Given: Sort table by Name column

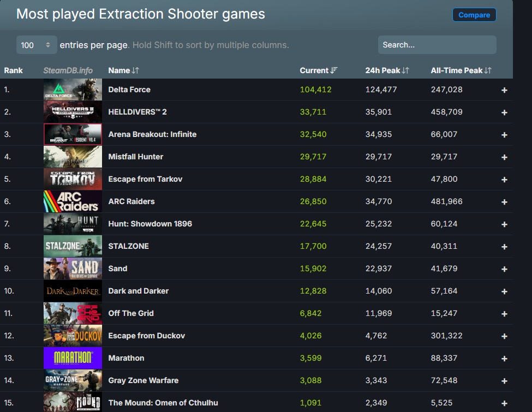Looking at the screenshot, I should 123,70.
